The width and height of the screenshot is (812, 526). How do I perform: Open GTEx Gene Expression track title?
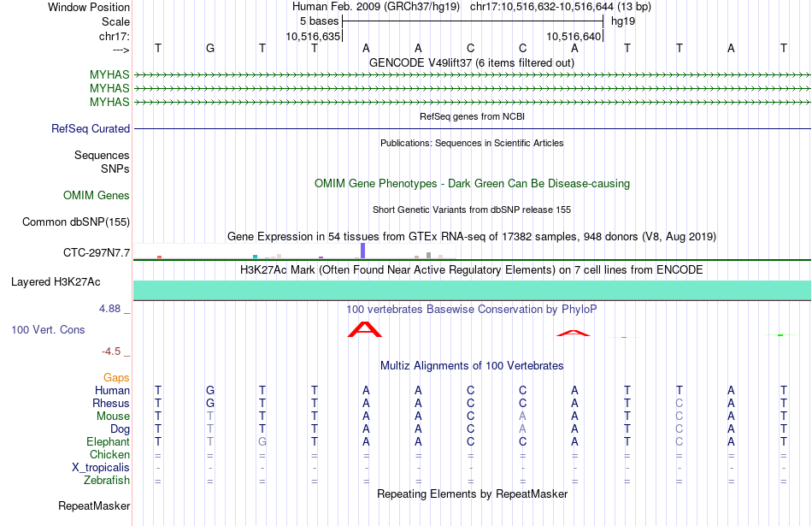pos(472,236)
